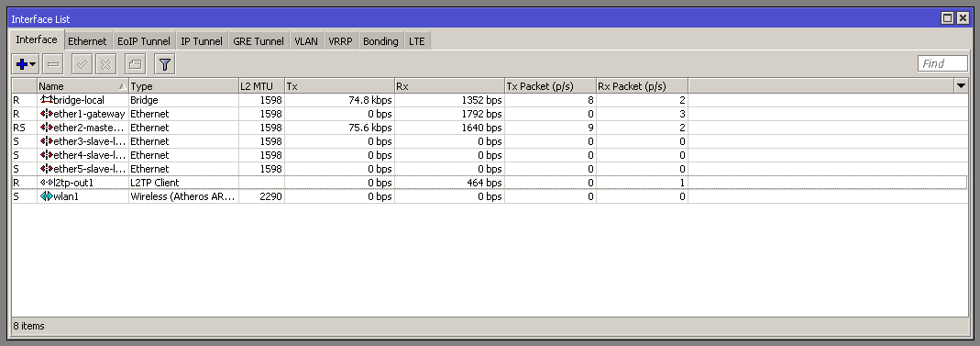Screen dimensions: 980x346
Task: Click the blue plus Add button
Action: (x=22, y=64)
